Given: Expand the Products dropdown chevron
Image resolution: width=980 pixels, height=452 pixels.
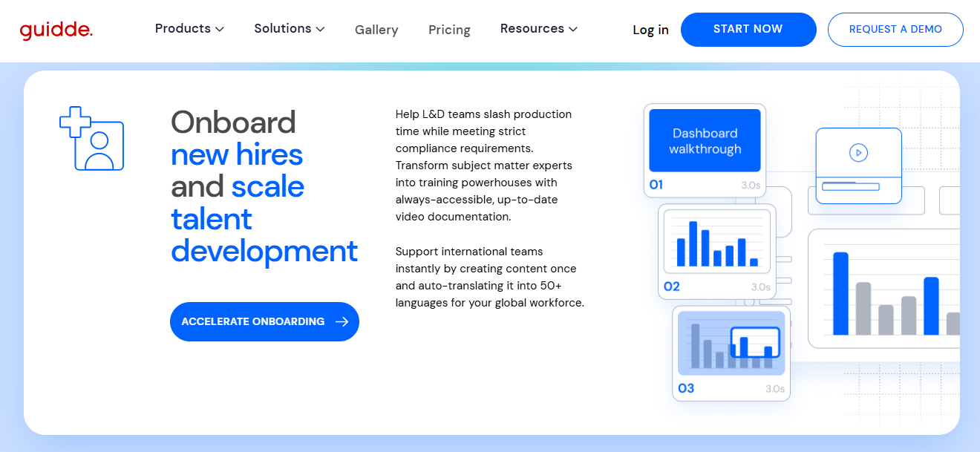Looking at the screenshot, I should coord(220,29).
